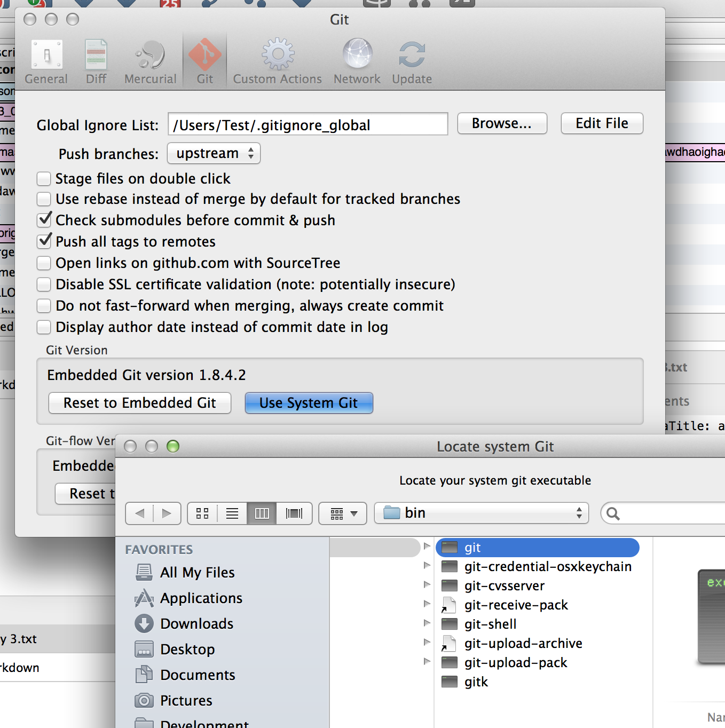Viewport: 725px width, 728px height.
Task: Switch file browser to icon view
Action: coord(202,513)
